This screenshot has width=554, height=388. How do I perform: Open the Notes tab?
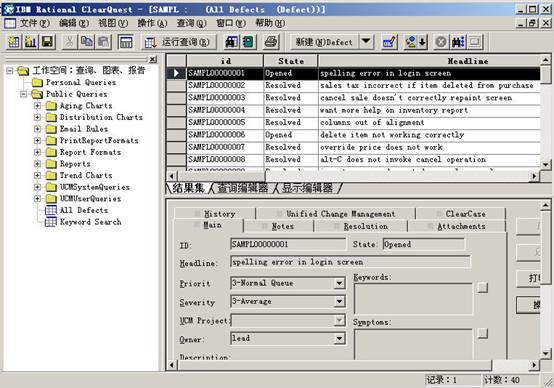click(x=278, y=226)
